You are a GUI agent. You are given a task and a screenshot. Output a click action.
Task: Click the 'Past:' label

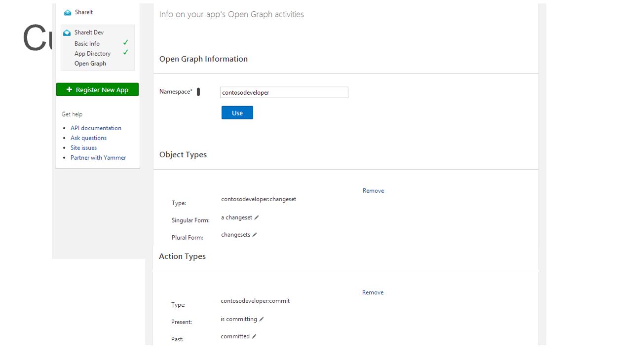click(177, 339)
